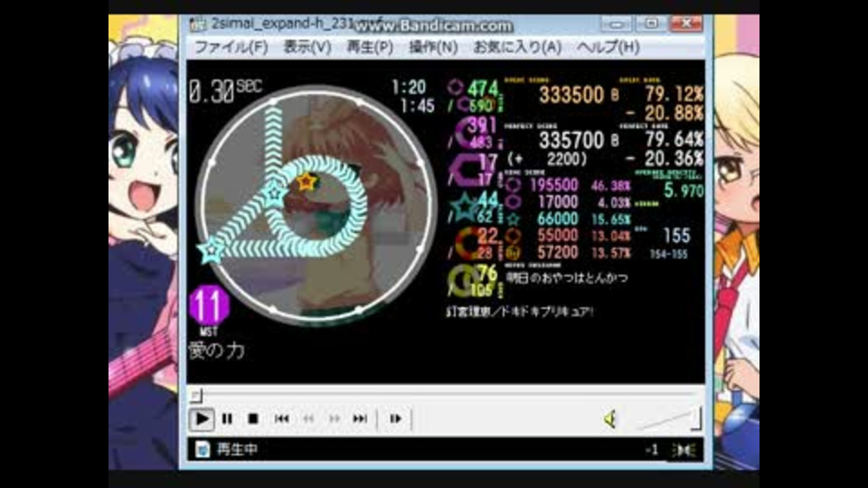Click the 155 BPM value
868x488 pixels.
pyautogui.click(x=676, y=236)
